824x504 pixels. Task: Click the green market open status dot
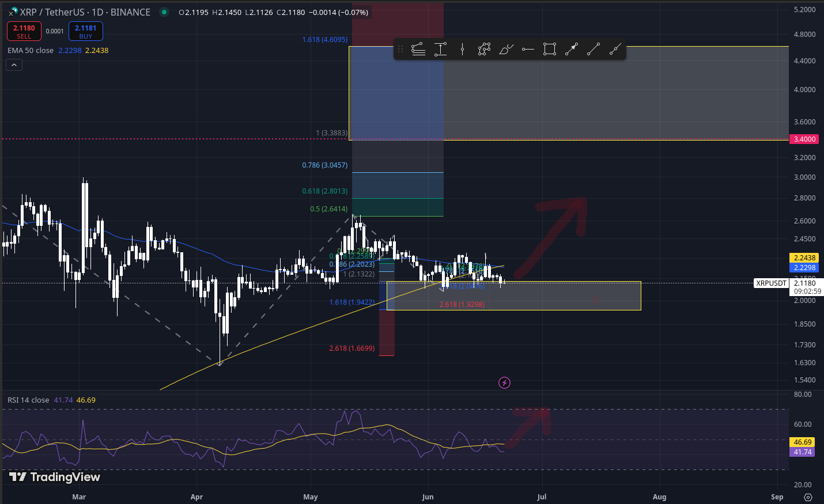[164, 12]
